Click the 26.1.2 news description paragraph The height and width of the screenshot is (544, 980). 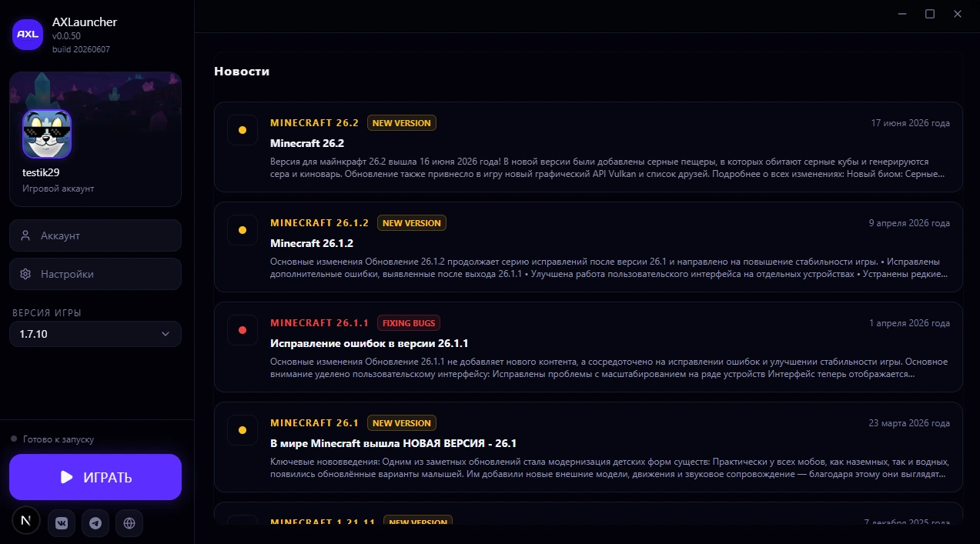coord(610,268)
